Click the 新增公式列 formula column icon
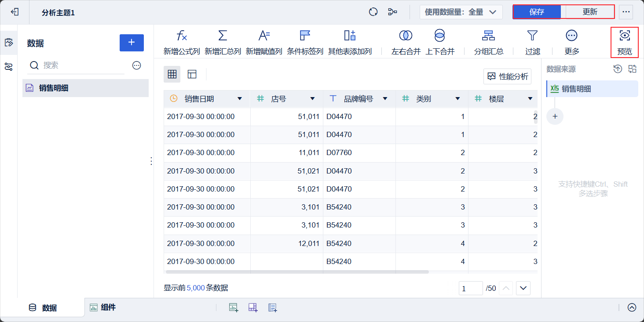 [181, 36]
